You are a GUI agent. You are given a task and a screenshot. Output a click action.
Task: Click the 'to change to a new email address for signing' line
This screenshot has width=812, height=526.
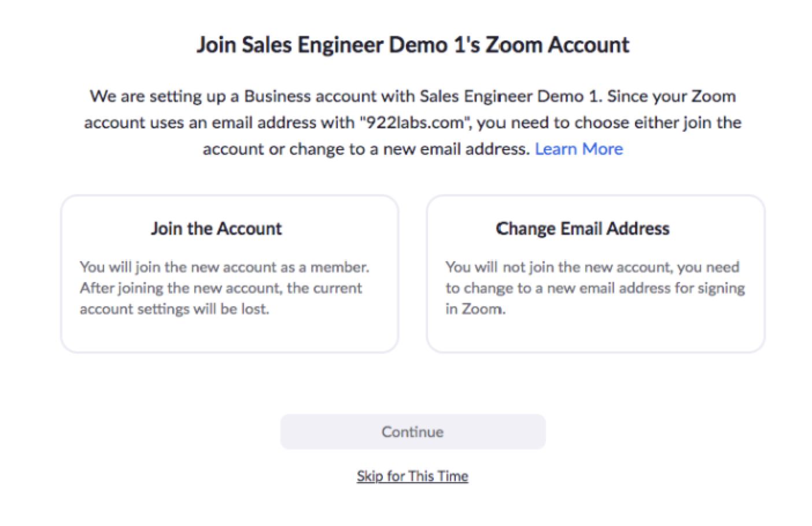595,288
